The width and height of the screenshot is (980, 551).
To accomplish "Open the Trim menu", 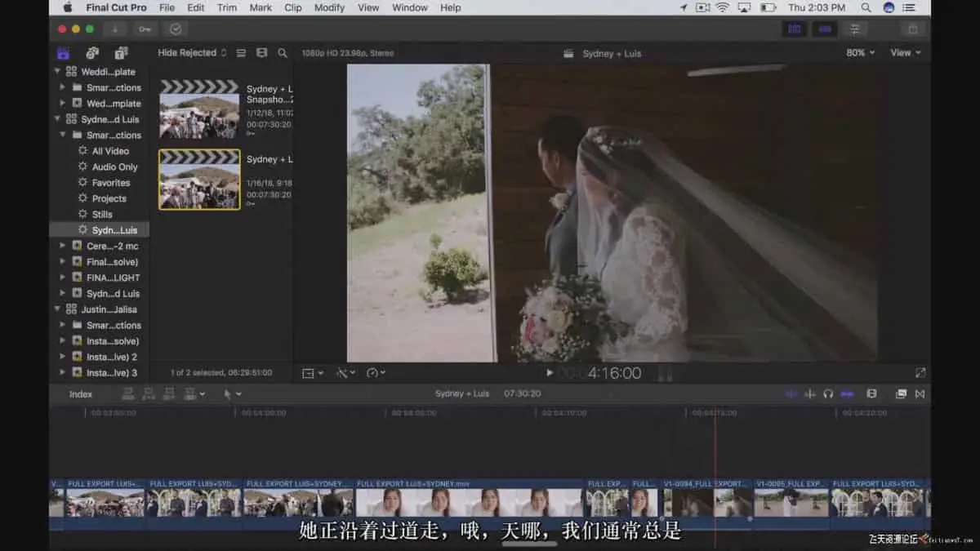I will tap(227, 7).
